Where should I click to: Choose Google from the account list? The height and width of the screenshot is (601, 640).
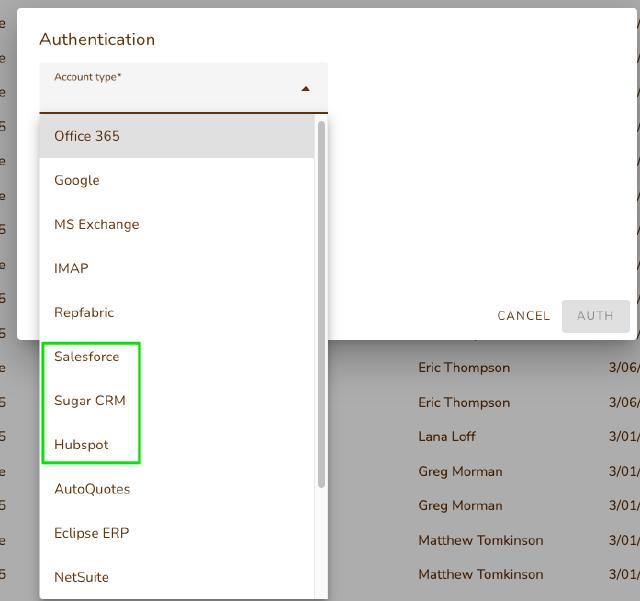tap(177, 180)
